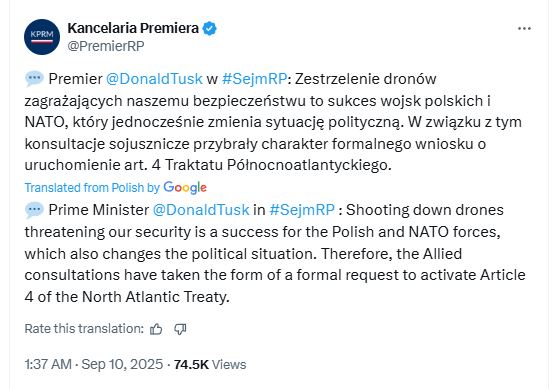
Task: Open @DonaldTusk mention in Polish text
Action: pyautogui.click(x=154, y=79)
